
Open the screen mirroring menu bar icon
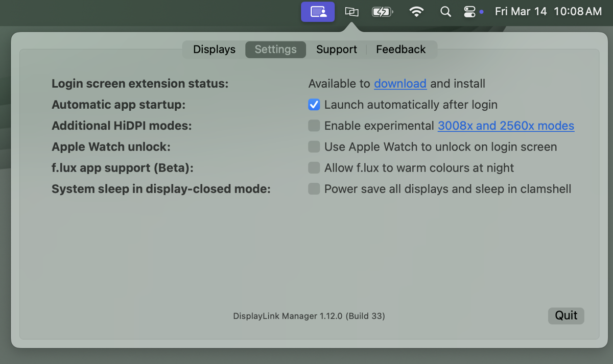coord(351,11)
